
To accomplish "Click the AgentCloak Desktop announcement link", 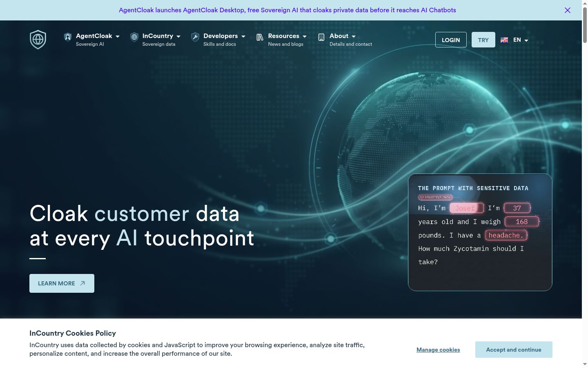I will click(287, 10).
